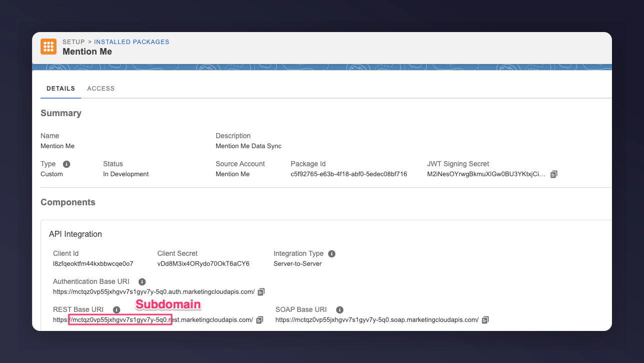
Task: Switch to the Access tab
Action: click(x=101, y=89)
